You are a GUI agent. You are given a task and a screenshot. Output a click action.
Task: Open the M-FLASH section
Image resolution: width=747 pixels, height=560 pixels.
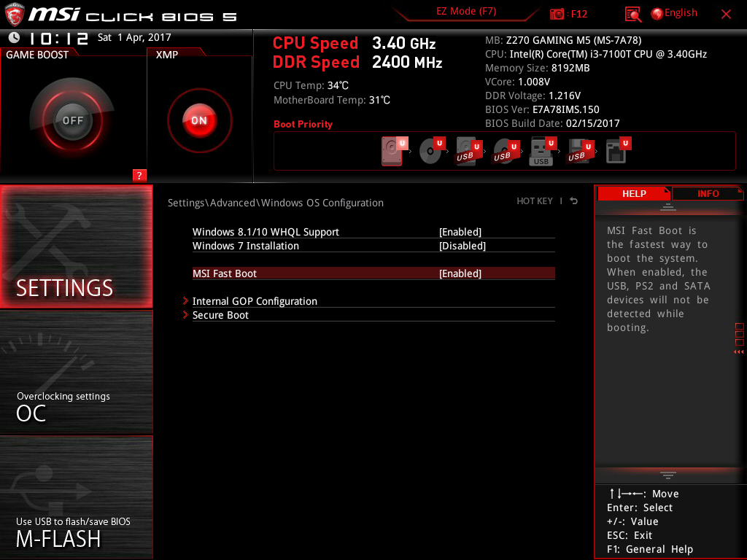(76, 497)
